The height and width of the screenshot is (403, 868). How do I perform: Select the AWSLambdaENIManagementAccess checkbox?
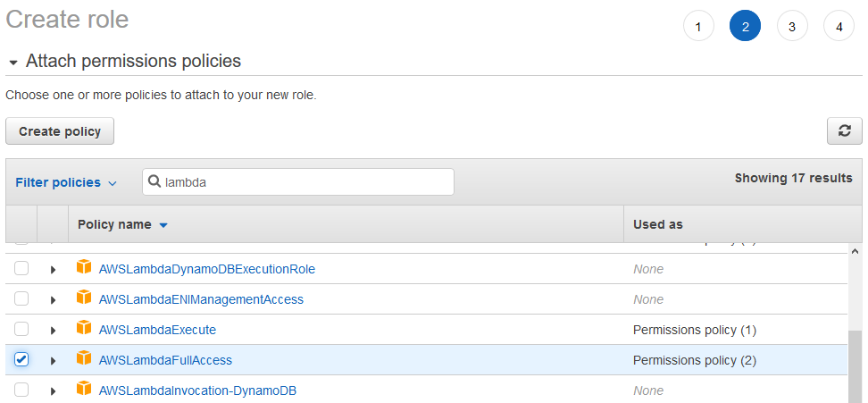21,299
